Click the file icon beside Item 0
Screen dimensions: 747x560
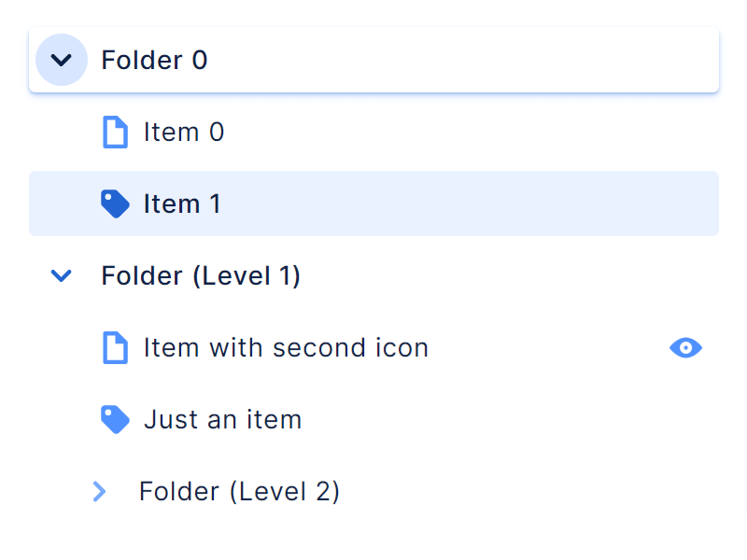(x=114, y=133)
